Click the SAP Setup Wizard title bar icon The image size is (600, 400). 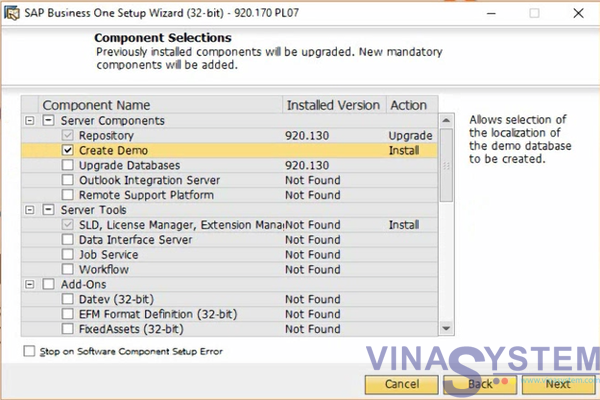pyautogui.click(x=11, y=13)
